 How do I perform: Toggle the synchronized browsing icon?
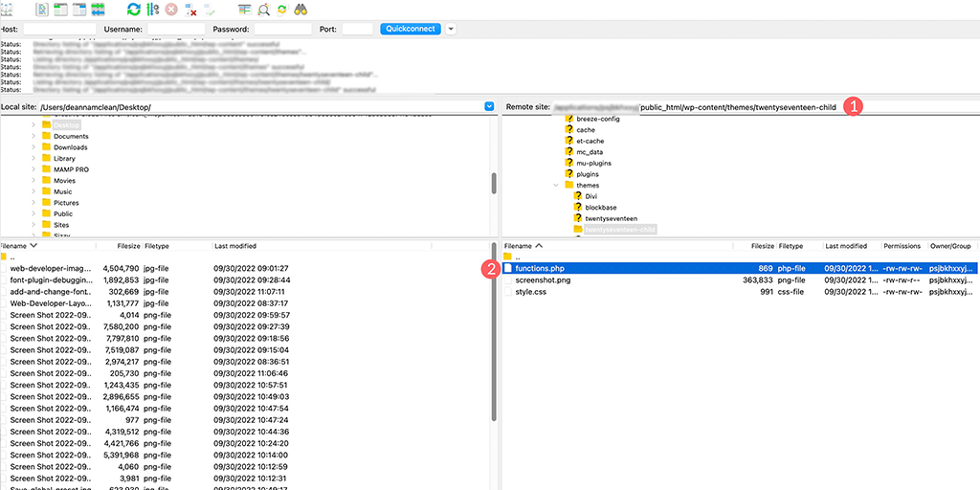(281, 10)
